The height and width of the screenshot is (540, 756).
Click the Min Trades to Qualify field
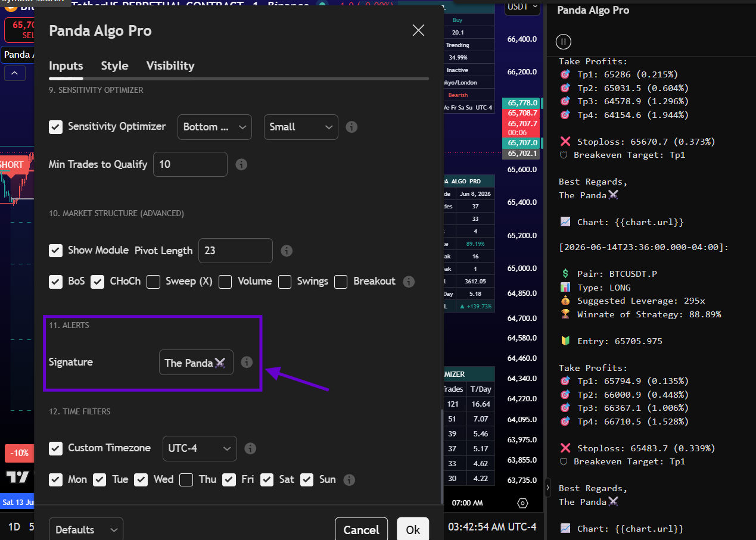click(x=190, y=164)
